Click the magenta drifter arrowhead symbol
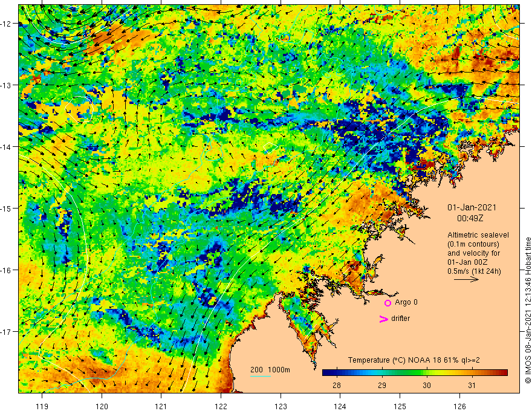 [384, 319]
